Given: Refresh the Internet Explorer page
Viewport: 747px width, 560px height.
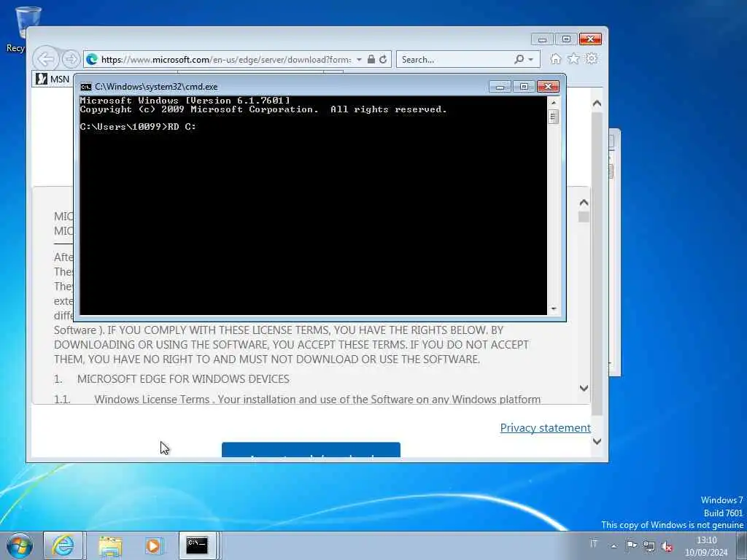Looking at the screenshot, I should [383, 60].
